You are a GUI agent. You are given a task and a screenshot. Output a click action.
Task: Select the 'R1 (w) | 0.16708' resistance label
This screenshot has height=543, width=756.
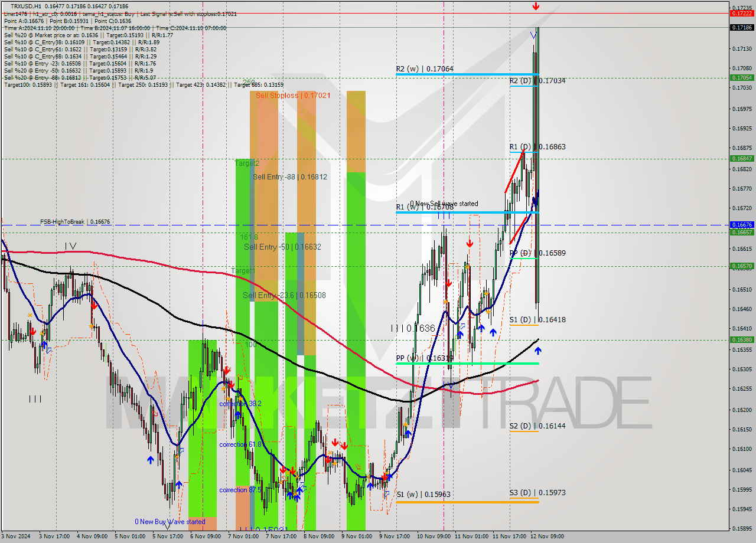tap(425, 207)
